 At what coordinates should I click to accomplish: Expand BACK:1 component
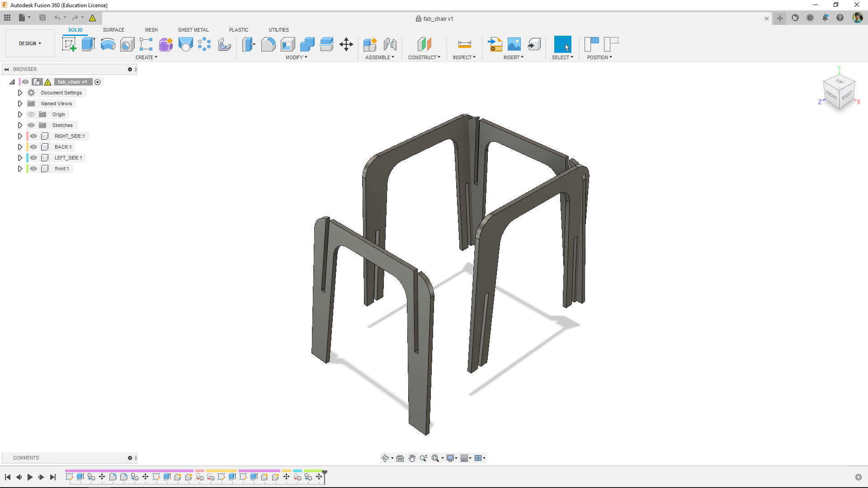click(x=20, y=147)
